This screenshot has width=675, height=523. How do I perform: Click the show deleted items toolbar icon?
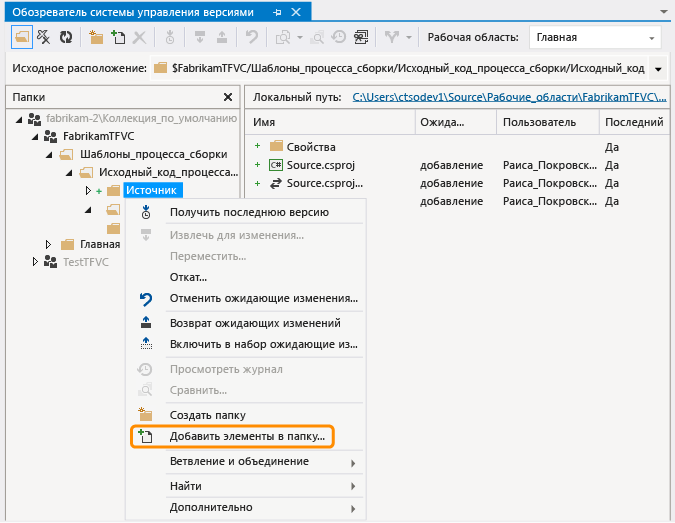43,37
